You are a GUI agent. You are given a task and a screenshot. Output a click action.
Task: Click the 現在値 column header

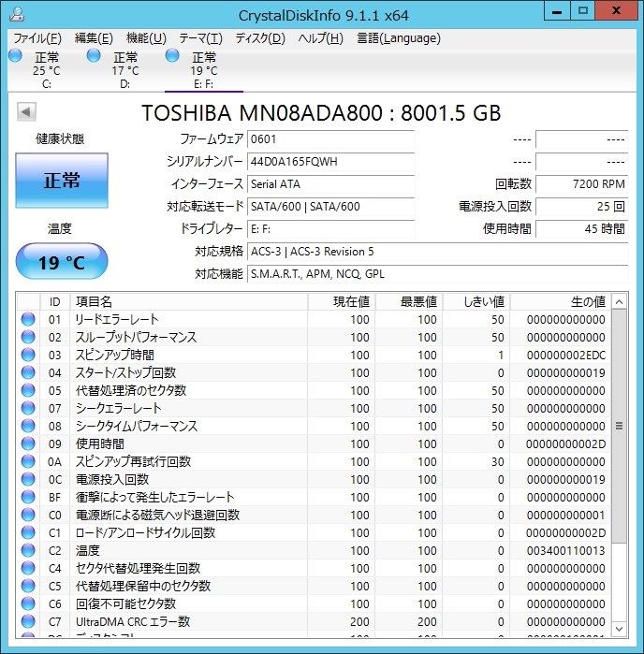click(342, 301)
